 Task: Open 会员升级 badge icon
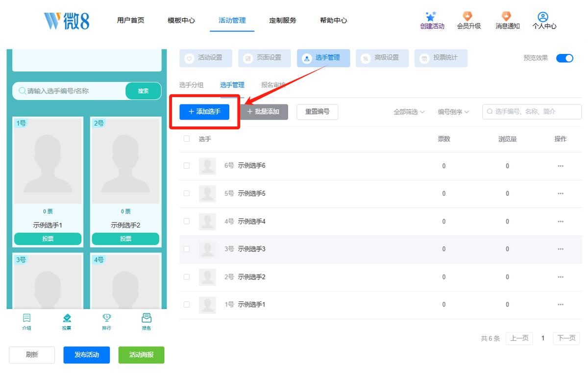tap(468, 16)
